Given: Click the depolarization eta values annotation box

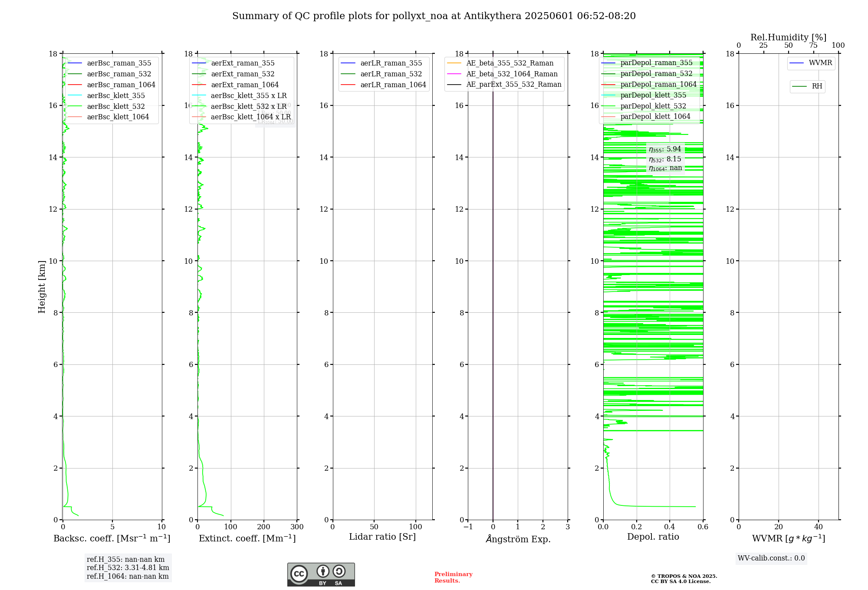Looking at the screenshot, I should 665,159.
